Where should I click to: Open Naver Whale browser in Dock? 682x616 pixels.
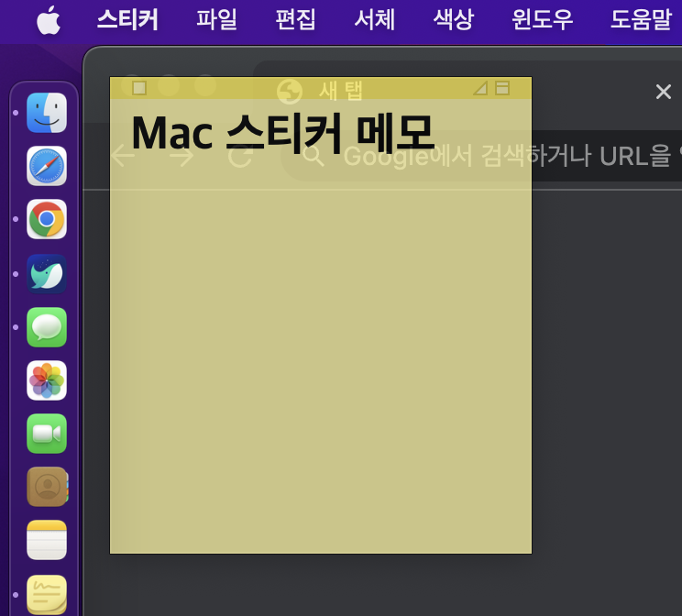47,274
